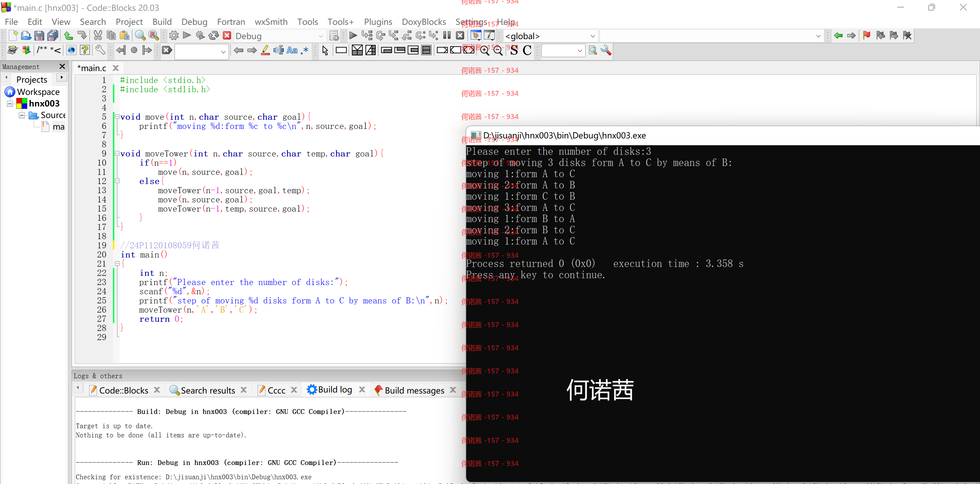Click the hnx003.exe console window title bar
The width and height of the screenshot is (980, 484).
click(722, 136)
